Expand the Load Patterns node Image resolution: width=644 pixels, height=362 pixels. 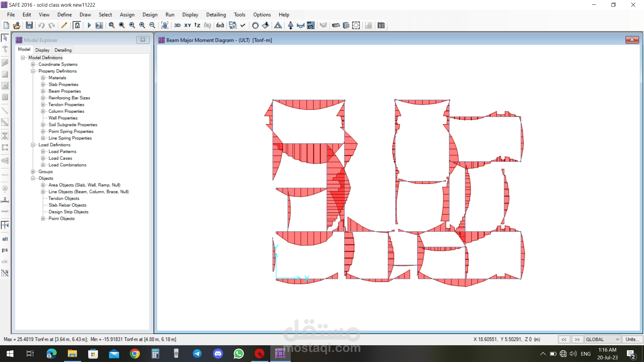point(43,152)
